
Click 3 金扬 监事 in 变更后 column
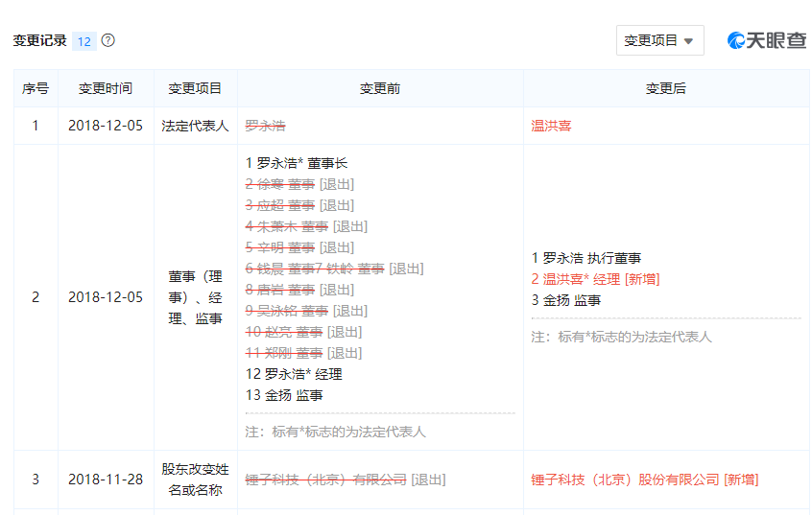[566, 300]
